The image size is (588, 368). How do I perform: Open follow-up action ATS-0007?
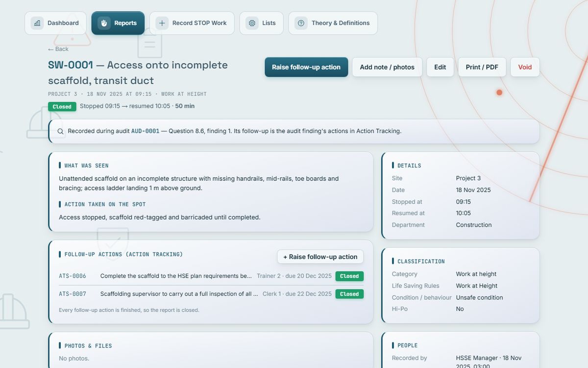coord(73,294)
